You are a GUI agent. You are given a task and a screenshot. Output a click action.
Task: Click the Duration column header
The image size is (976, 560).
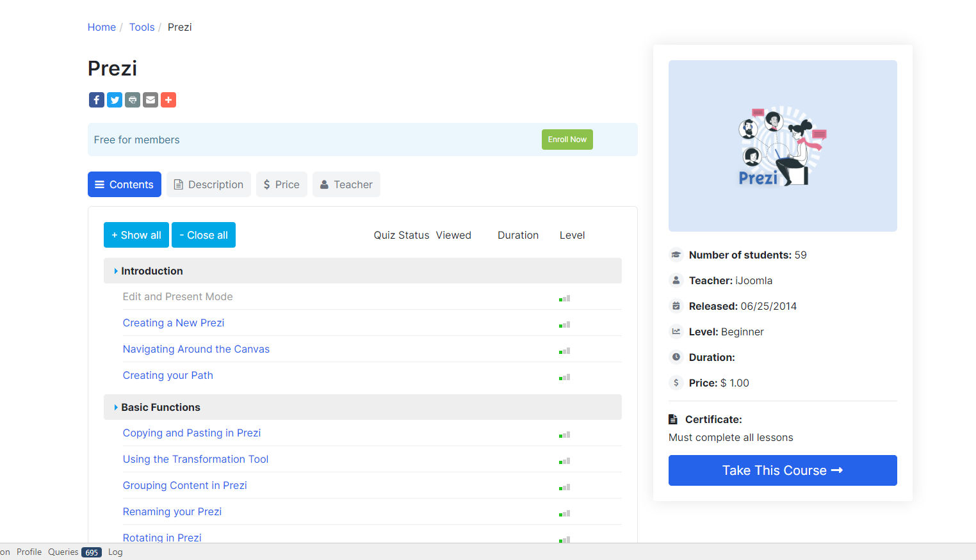pyautogui.click(x=518, y=235)
